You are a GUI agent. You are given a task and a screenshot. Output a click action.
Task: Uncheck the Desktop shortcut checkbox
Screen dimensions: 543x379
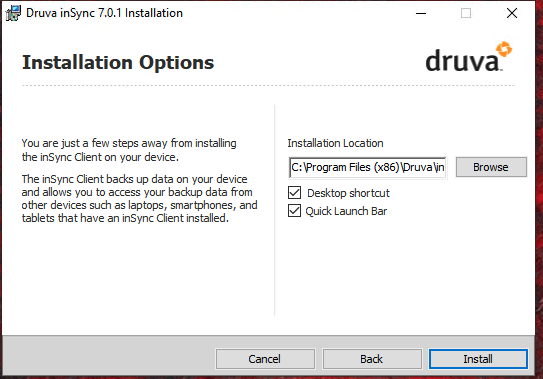(x=294, y=193)
